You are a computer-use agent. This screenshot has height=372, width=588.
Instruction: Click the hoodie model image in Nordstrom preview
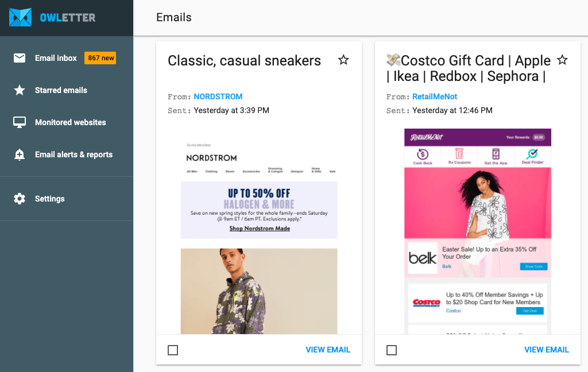259,291
